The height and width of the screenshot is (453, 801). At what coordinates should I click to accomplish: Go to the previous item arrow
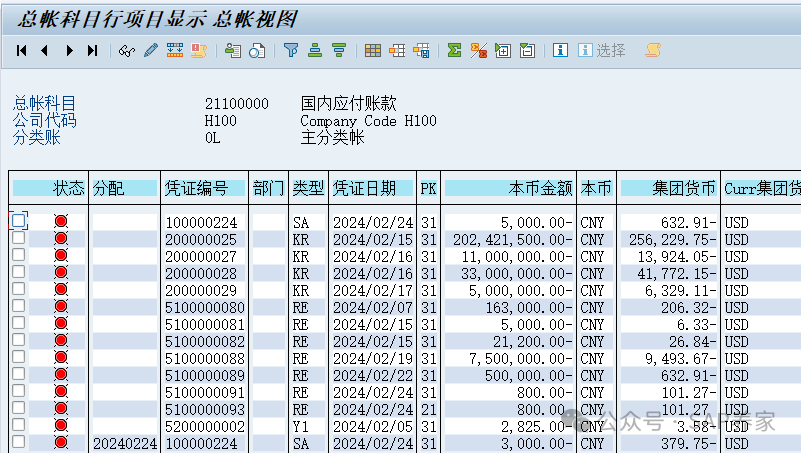click(44, 51)
